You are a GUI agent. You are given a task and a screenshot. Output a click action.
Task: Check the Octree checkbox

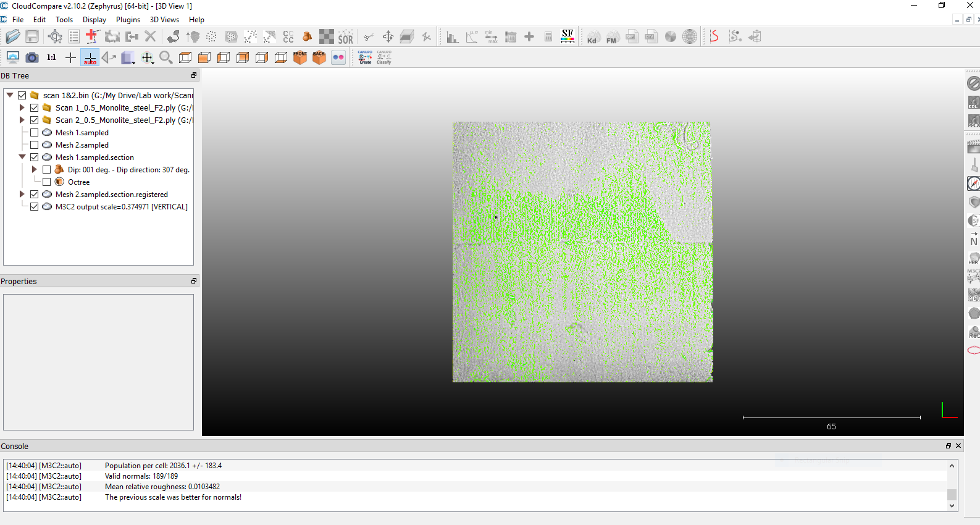(47, 182)
